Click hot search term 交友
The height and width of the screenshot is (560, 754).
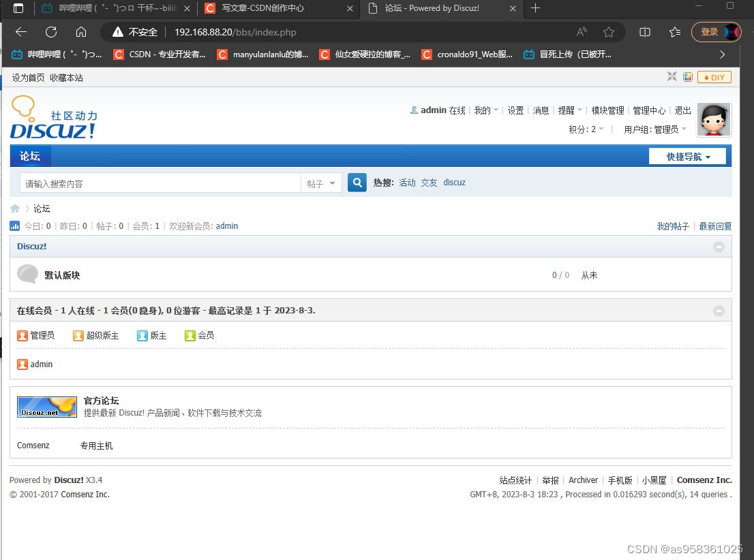coord(429,183)
